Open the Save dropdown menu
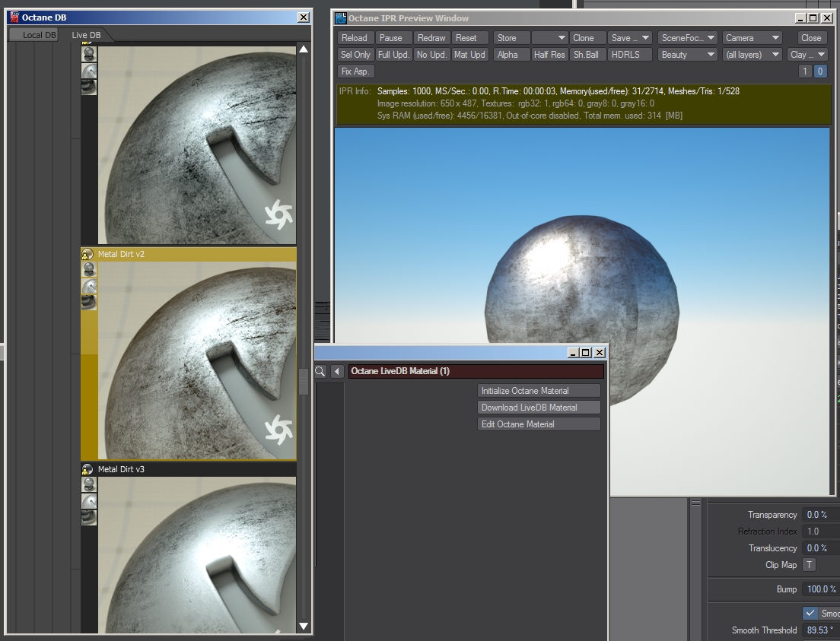Viewport: 840px width, 641px height. coord(629,38)
